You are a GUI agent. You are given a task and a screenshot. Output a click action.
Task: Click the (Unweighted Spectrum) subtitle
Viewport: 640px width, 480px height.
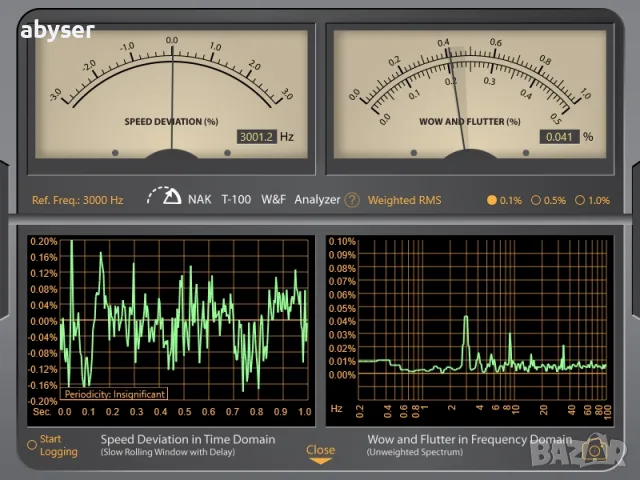pyautogui.click(x=415, y=452)
